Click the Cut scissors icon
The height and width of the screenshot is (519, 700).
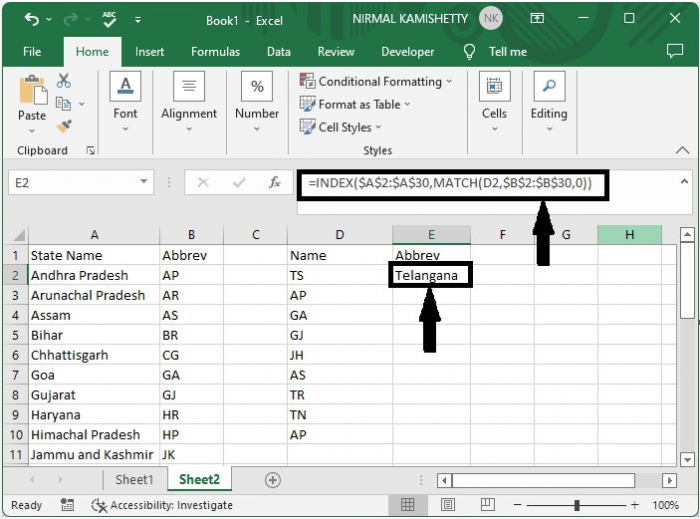(x=64, y=81)
